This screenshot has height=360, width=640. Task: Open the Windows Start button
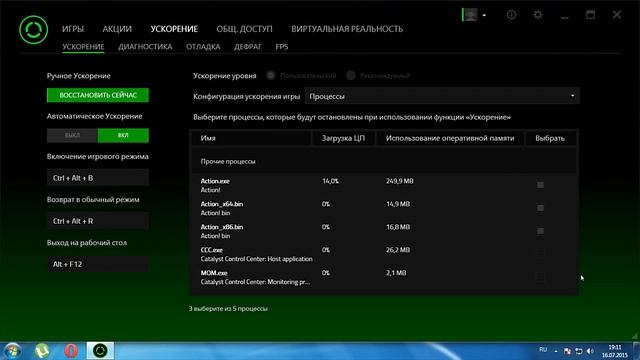pyautogui.click(x=12, y=351)
